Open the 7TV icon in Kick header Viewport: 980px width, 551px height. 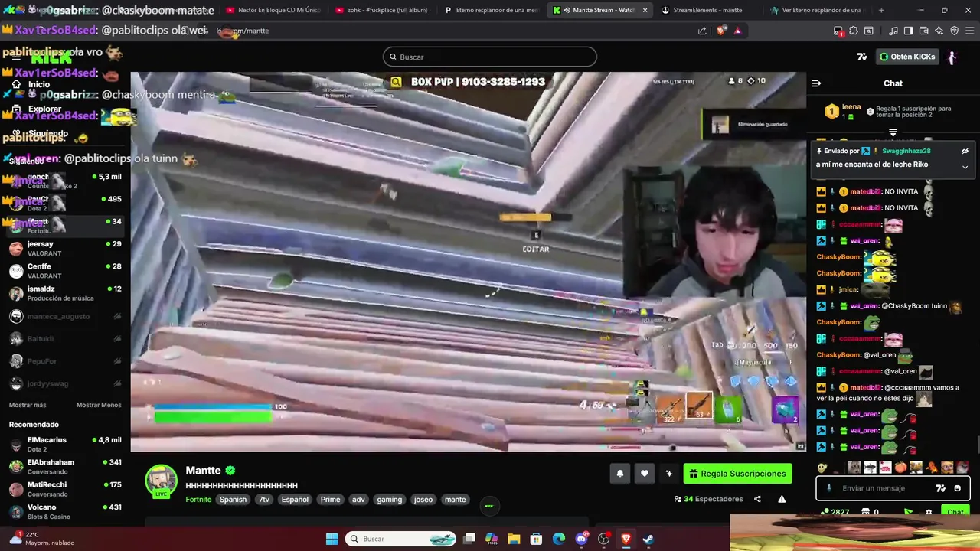(862, 57)
